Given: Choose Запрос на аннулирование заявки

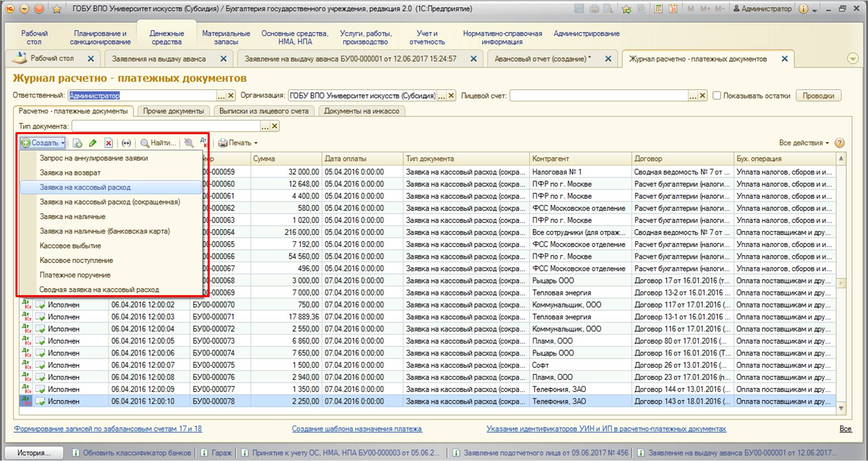Looking at the screenshot, I should click(111, 158).
